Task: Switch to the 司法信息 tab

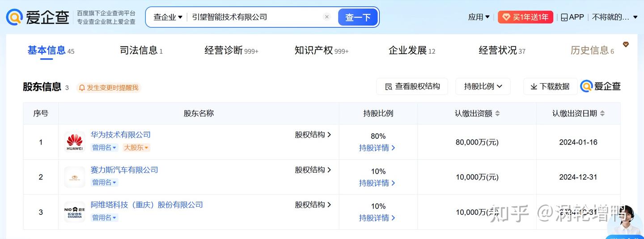Action: click(141, 50)
